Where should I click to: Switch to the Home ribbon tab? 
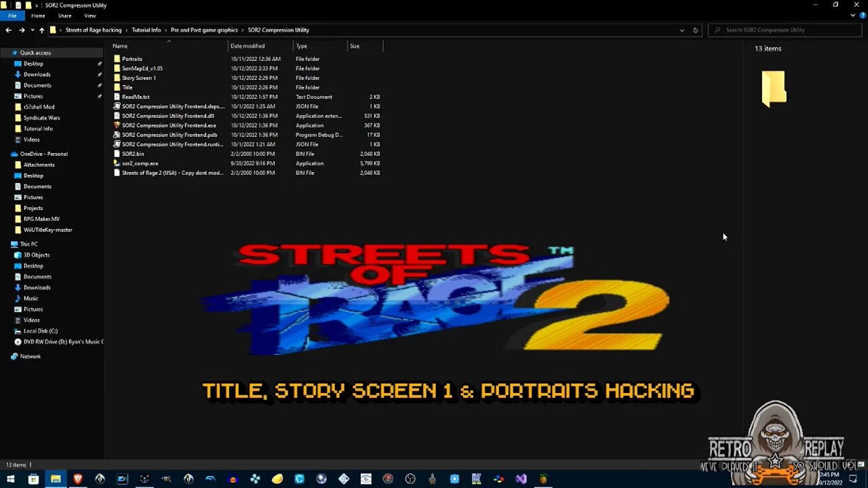click(x=38, y=16)
